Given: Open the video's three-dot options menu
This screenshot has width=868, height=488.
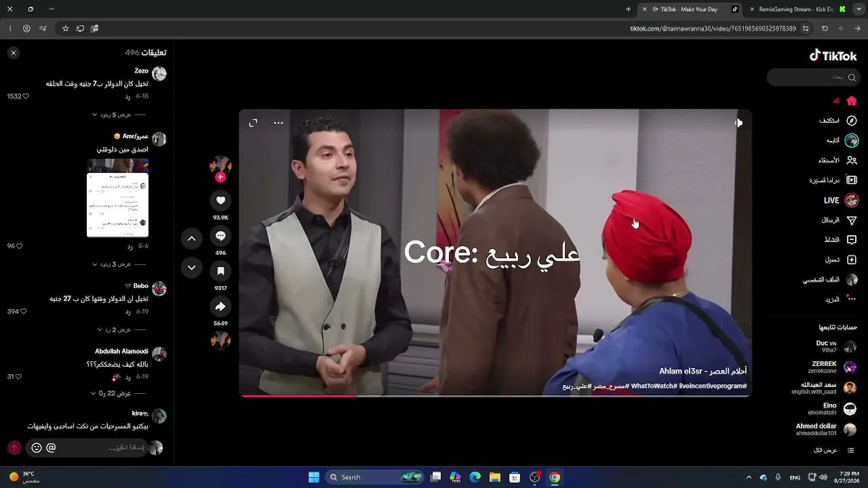Looking at the screenshot, I should click(x=278, y=123).
